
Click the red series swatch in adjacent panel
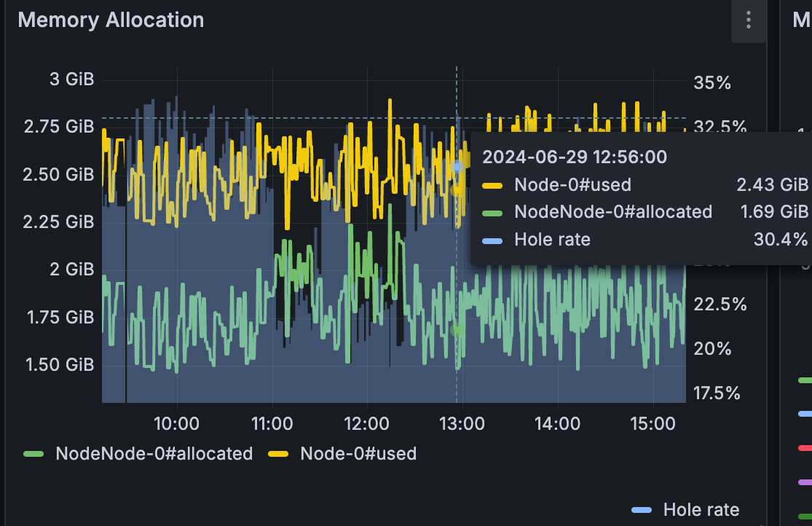pos(805,447)
